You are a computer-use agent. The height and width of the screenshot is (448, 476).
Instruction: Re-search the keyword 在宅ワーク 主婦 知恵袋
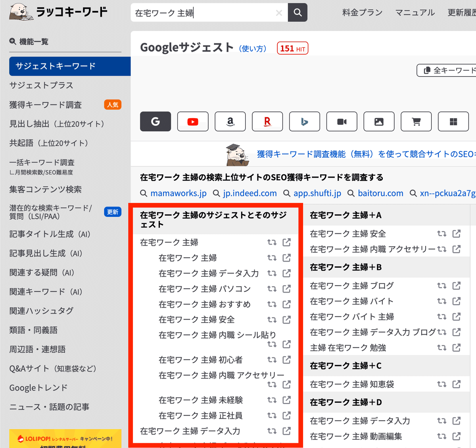pyautogui.click(x=441, y=384)
